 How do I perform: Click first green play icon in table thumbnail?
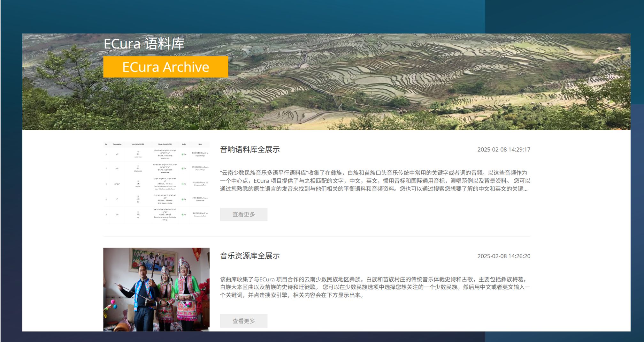183,154
